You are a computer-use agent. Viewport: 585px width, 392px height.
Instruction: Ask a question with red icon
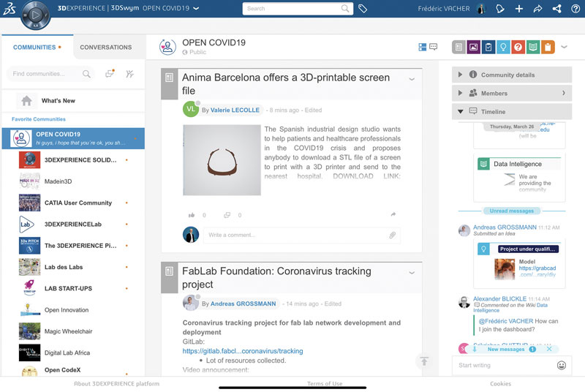pos(518,47)
